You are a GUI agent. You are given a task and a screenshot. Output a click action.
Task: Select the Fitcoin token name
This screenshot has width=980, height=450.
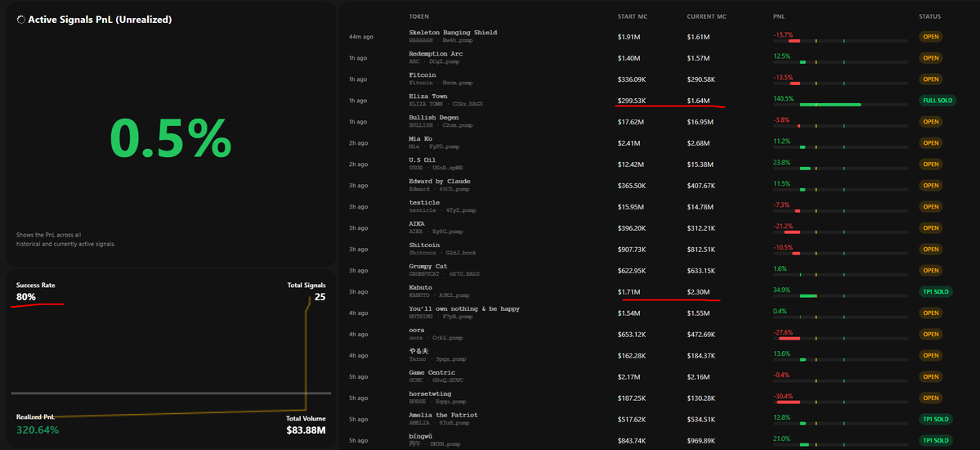pyautogui.click(x=423, y=75)
